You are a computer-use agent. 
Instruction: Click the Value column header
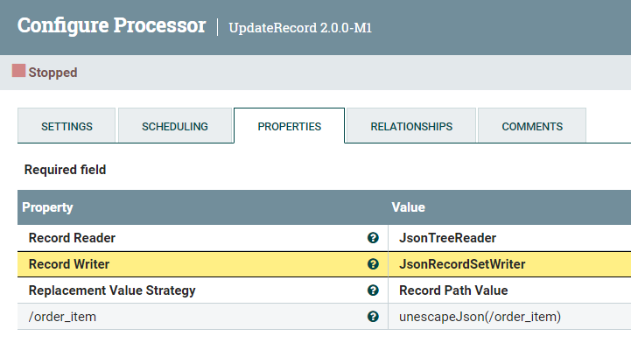point(408,207)
